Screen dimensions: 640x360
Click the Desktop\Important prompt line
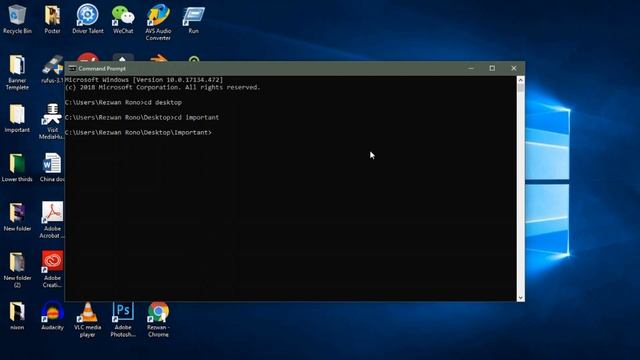pyautogui.click(x=138, y=133)
